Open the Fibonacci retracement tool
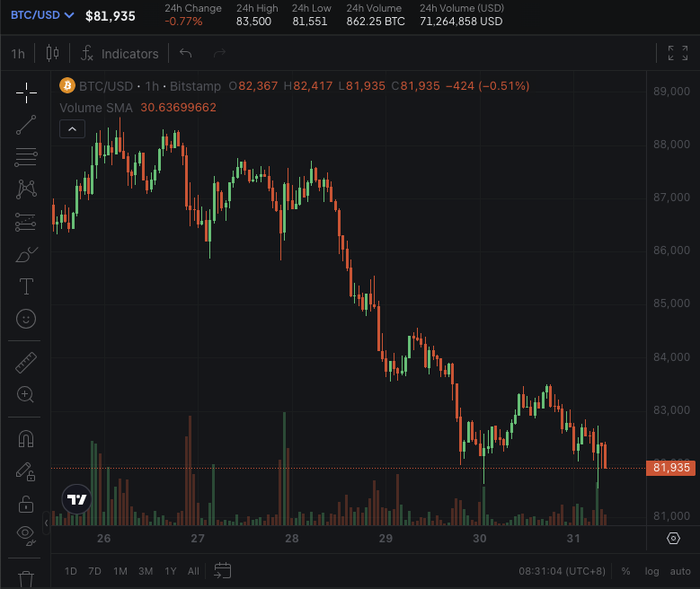Image resolution: width=700 pixels, height=589 pixels. point(26,157)
